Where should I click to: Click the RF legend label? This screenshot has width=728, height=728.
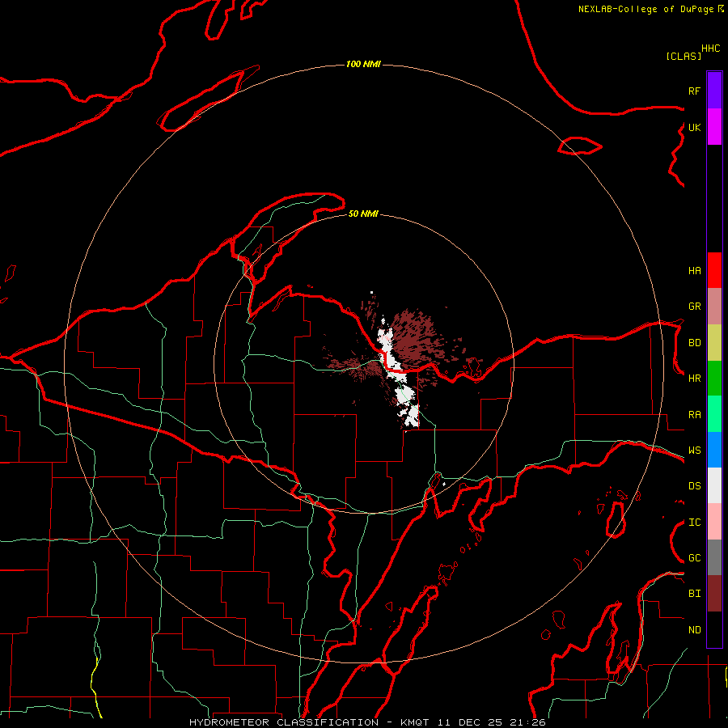point(694,91)
